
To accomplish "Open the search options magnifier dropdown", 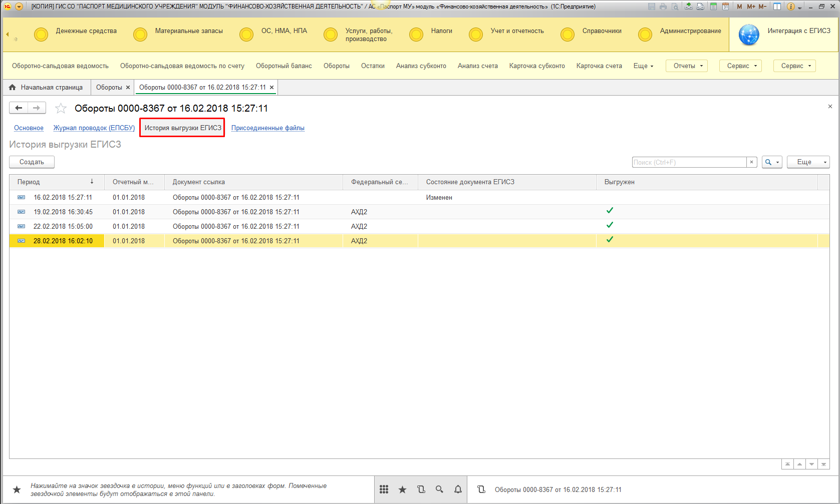I will coord(771,162).
